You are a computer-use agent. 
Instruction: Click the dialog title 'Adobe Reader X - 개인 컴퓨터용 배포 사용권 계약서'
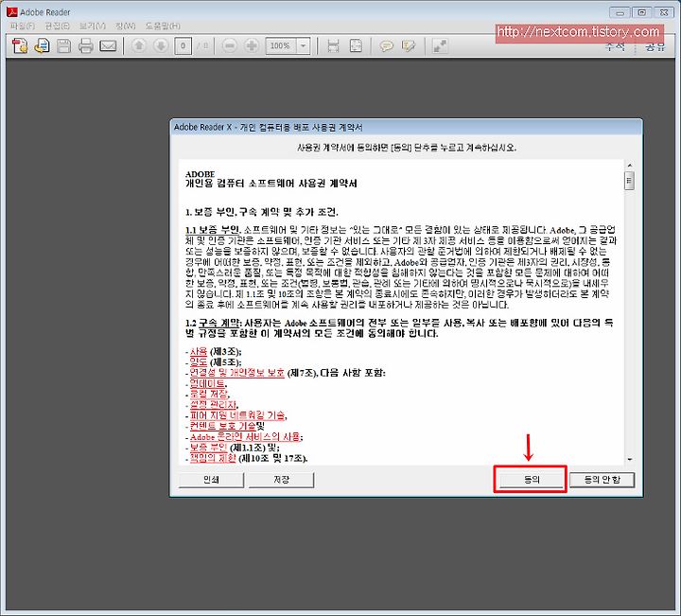[268, 128]
